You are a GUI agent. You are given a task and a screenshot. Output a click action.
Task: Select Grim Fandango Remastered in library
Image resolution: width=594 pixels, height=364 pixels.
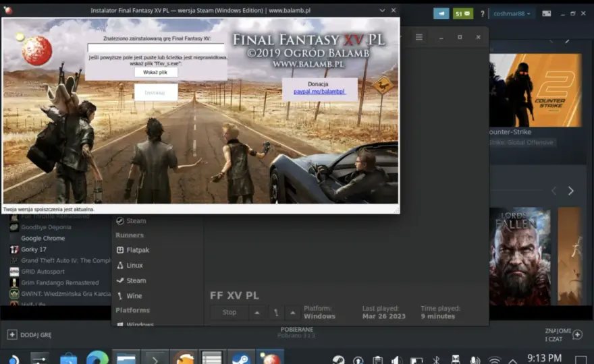click(60, 282)
